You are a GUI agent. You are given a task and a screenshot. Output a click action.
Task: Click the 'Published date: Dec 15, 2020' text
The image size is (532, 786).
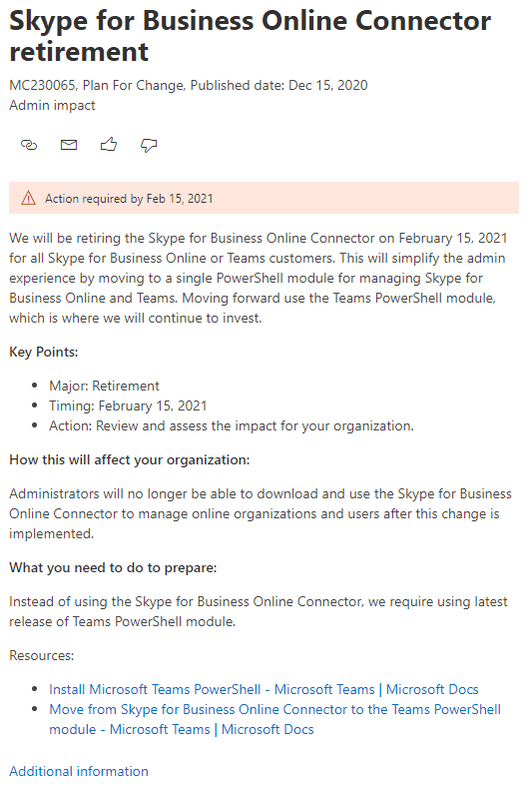[279, 86]
